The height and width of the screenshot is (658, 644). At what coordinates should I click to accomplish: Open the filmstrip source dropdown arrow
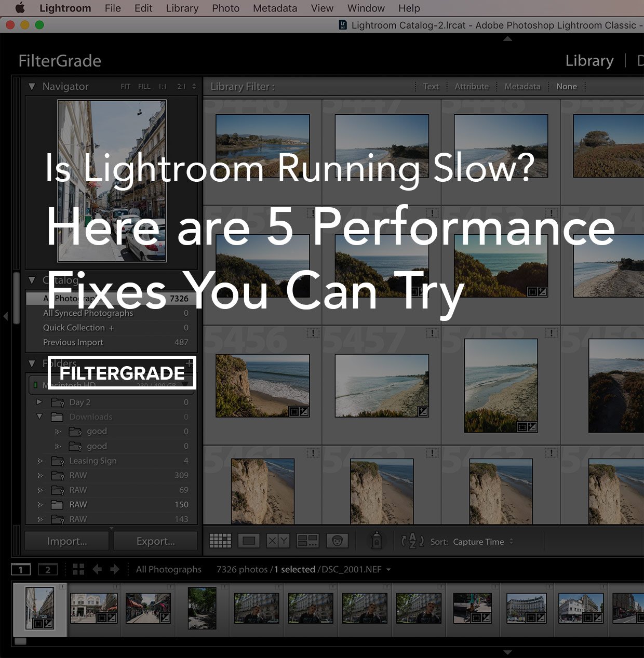(388, 570)
